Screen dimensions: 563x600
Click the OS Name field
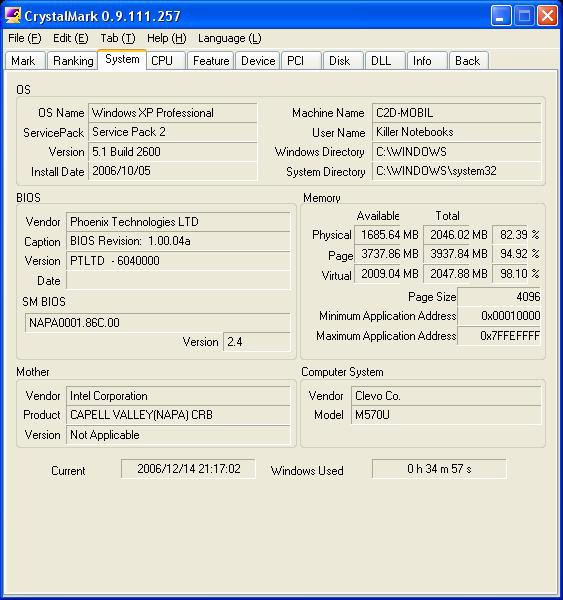173,113
